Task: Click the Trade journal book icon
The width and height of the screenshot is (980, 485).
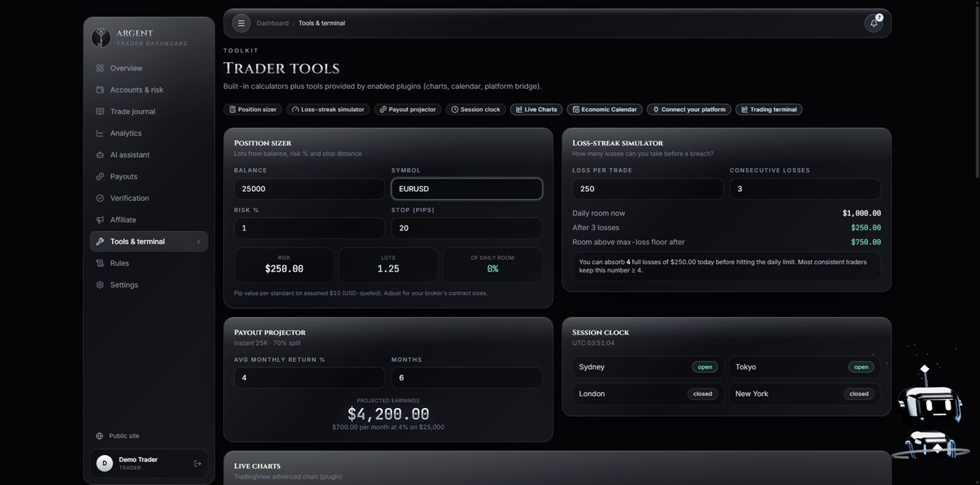Action: tap(100, 111)
